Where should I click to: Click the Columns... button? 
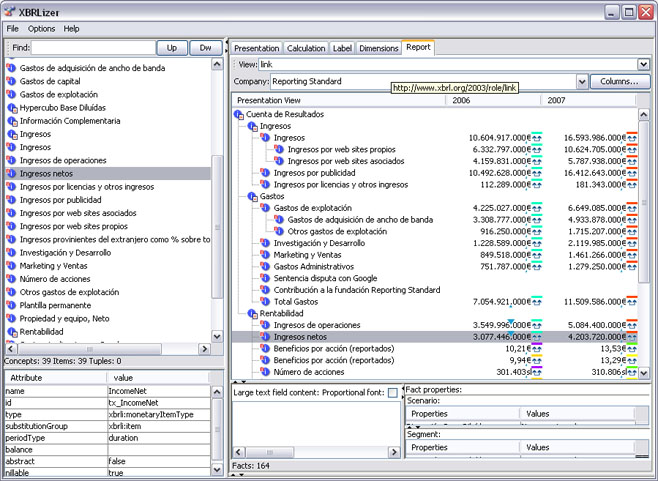click(x=619, y=81)
